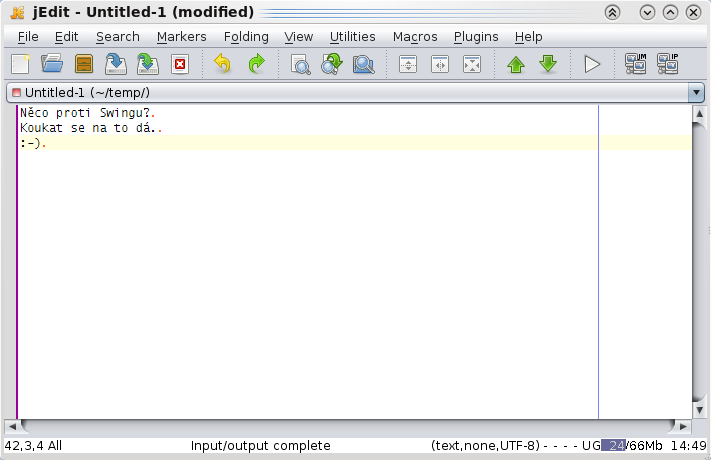The width and height of the screenshot is (711, 460).
Task: Open Find dialog with magnifier icon
Action: (x=300, y=64)
